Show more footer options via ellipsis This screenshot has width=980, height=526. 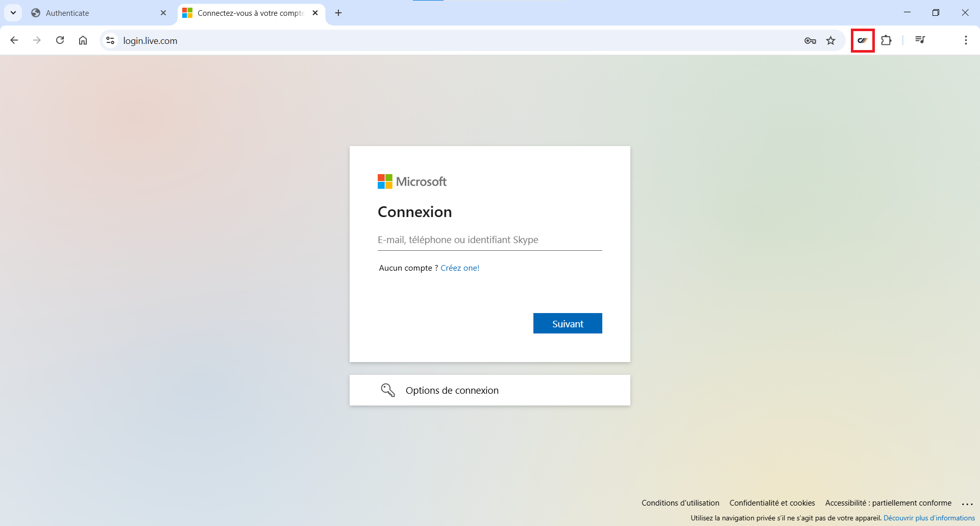tap(967, 504)
